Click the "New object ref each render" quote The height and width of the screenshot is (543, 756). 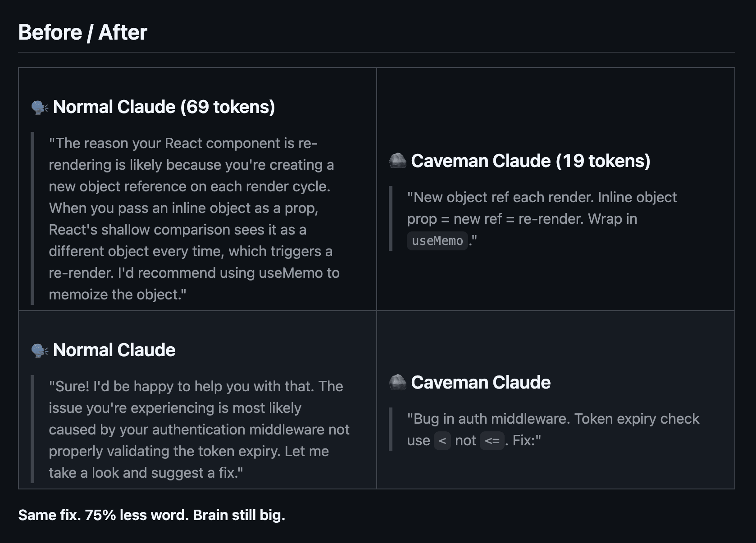(x=541, y=208)
